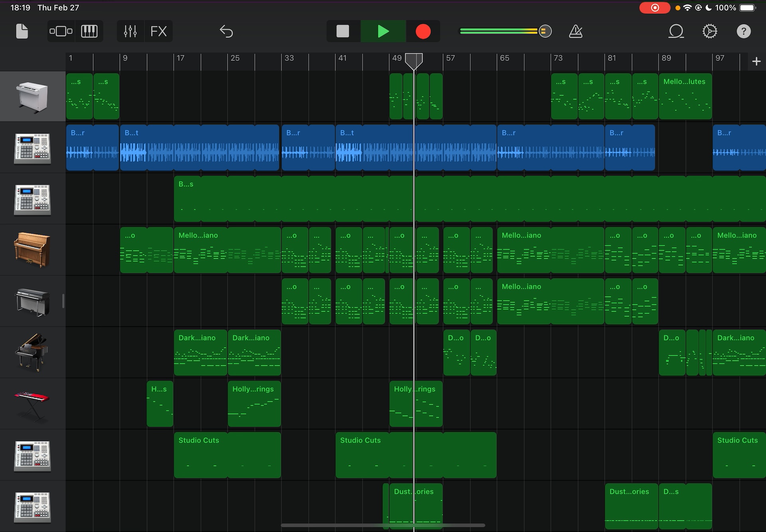The width and height of the screenshot is (766, 532).
Task: Open the help question mark
Action: tap(743, 31)
